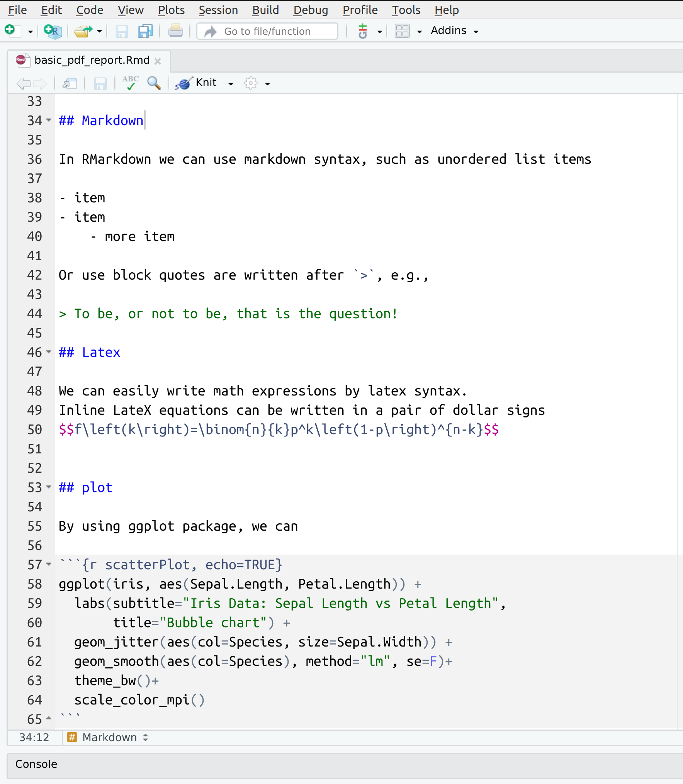The width and height of the screenshot is (683, 784).
Task: Open the recent files dropdown arrow
Action: click(x=99, y=31)
